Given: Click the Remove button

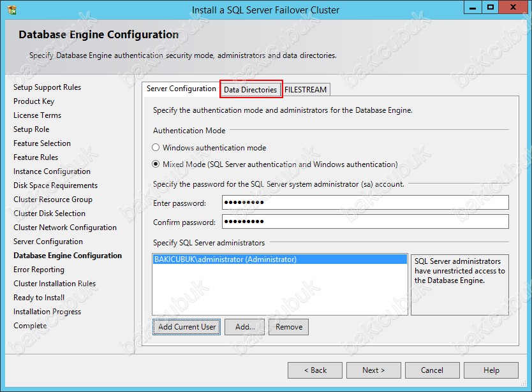Looking at the screenshot, I should (x=289, y=327).
